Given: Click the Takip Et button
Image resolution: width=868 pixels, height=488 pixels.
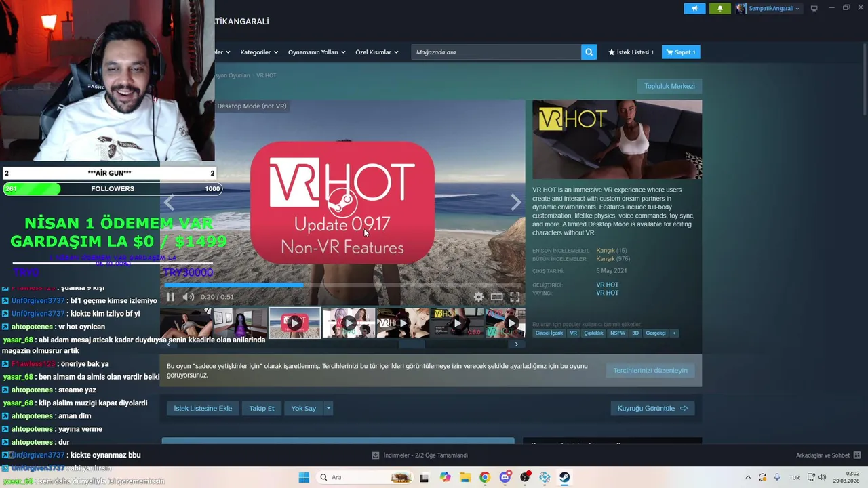Looking at the screenshot, I should pyautogui.click(x=262, y=409).
